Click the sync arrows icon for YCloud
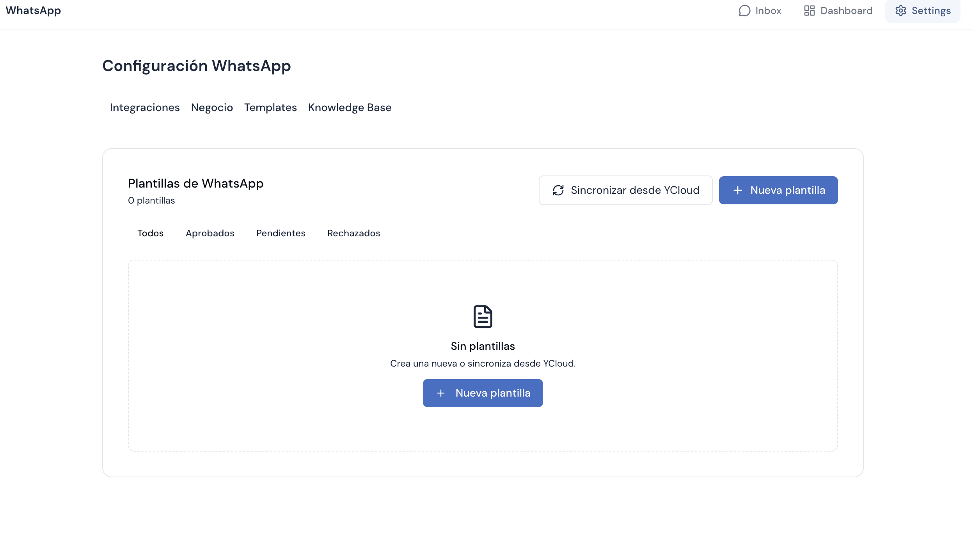The height and width of the screenshot is (560, 973). 558,190
